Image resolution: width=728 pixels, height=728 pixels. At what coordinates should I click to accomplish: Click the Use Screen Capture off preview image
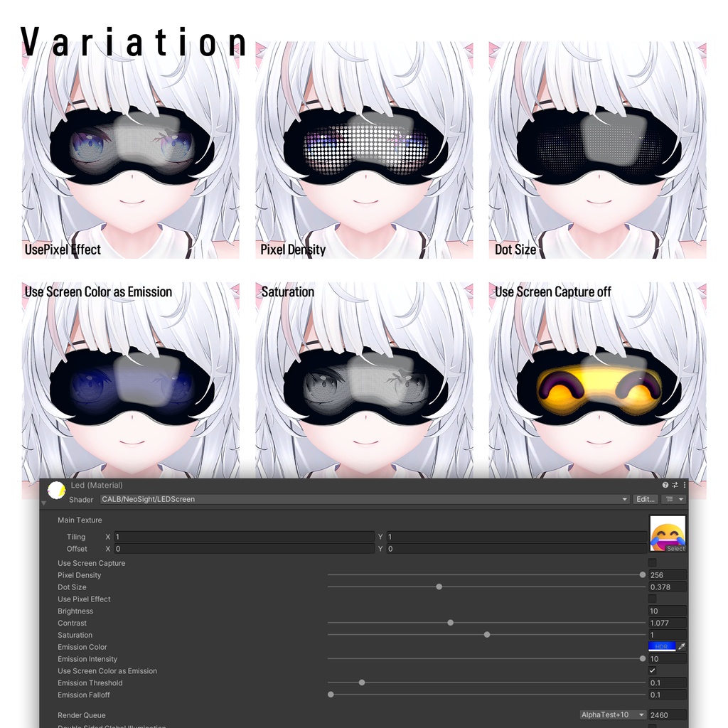(x=597, y=381)
